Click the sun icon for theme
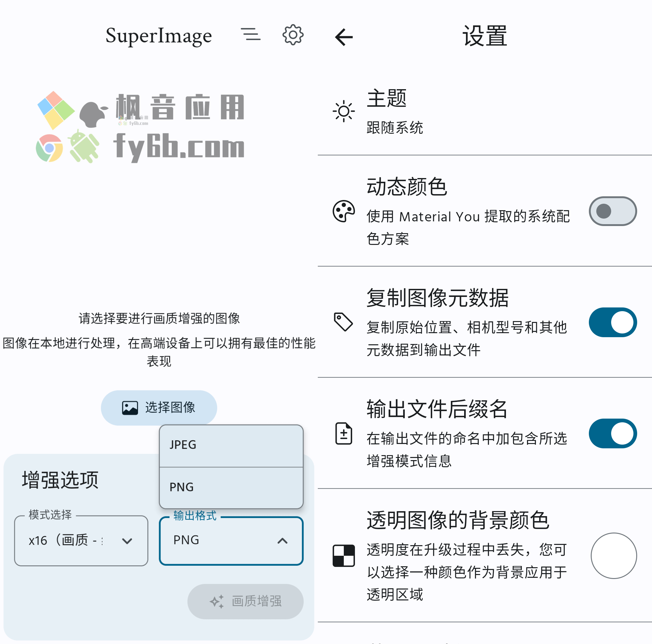Viewport: 652px width, 644px height. coord(343,111)
